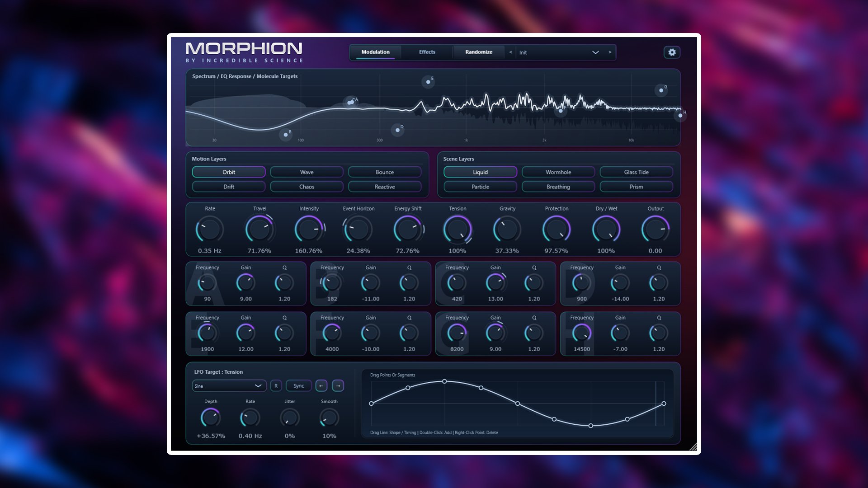The width and height of the screenshot is (868, 488).
Task: Click the Intensity knob
Action: coord(309,230)
